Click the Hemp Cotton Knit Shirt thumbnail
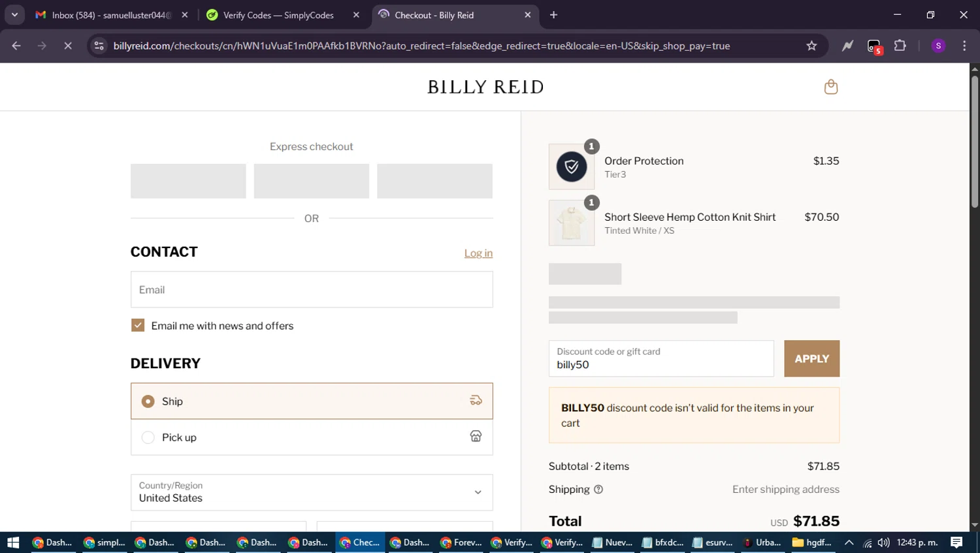The height and width of the screenshot is (553, 980). pos(572,223)
